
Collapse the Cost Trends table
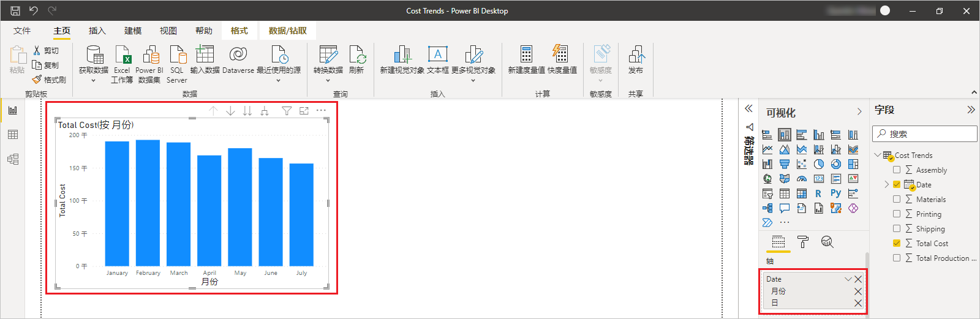(x=878, y=155)
